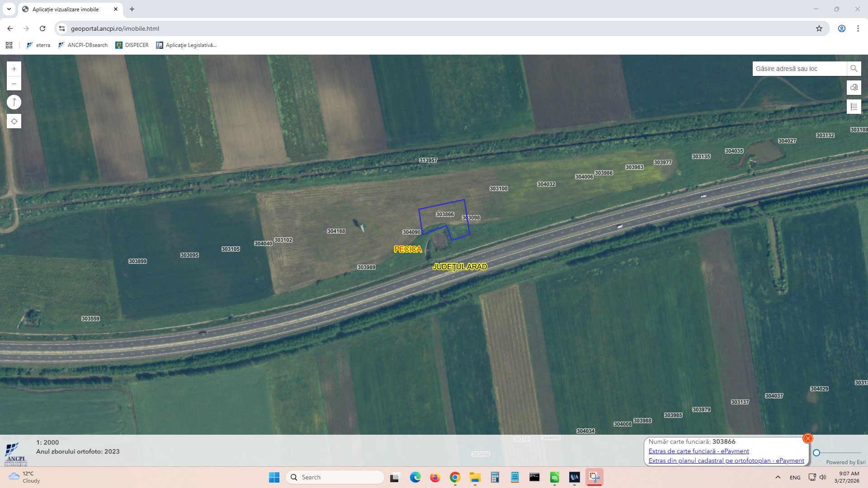Open Extras din planul cadastral ePayment link
The height and width of the screenshot is (488, 868).
726,460
